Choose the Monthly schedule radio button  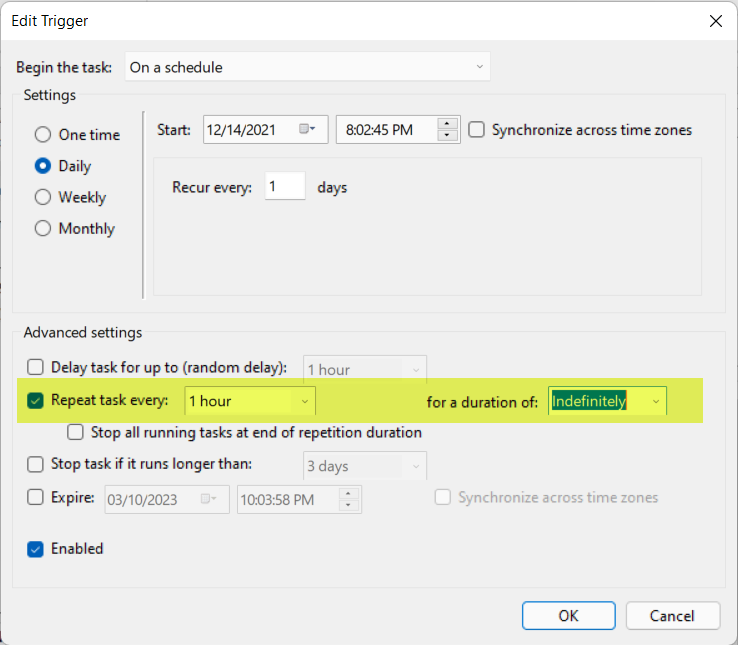click(x=43, y=228)
